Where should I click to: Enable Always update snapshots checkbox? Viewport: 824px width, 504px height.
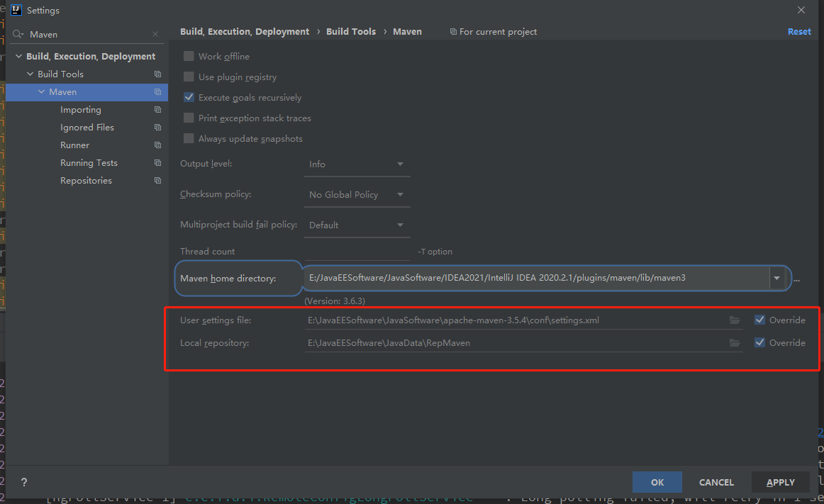(x=189, y=138)
